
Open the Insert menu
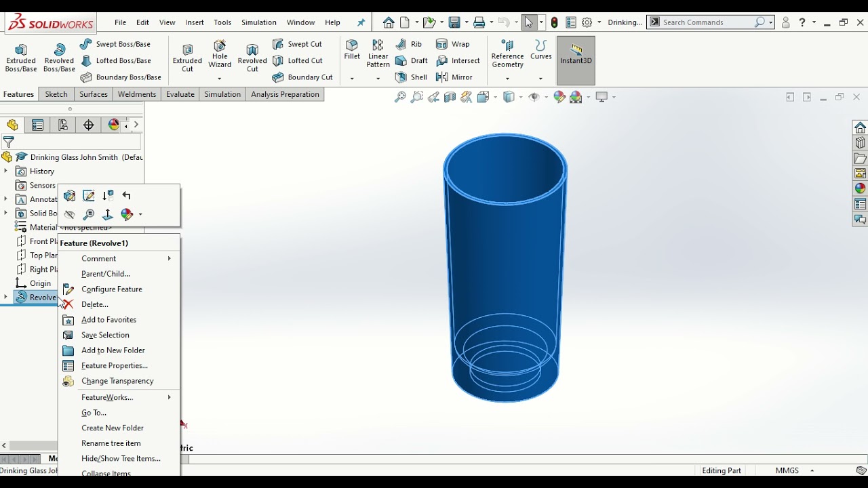tap(195, 22)
